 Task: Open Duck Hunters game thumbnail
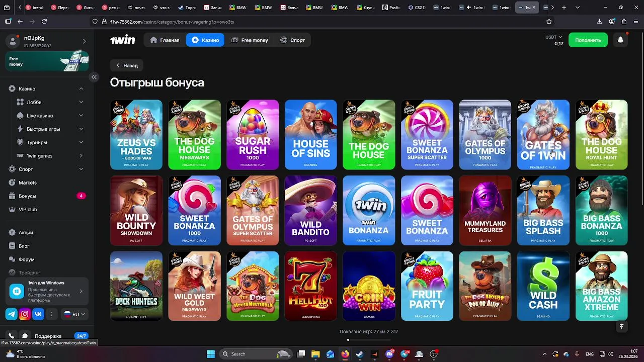click(x=136, y=286)
